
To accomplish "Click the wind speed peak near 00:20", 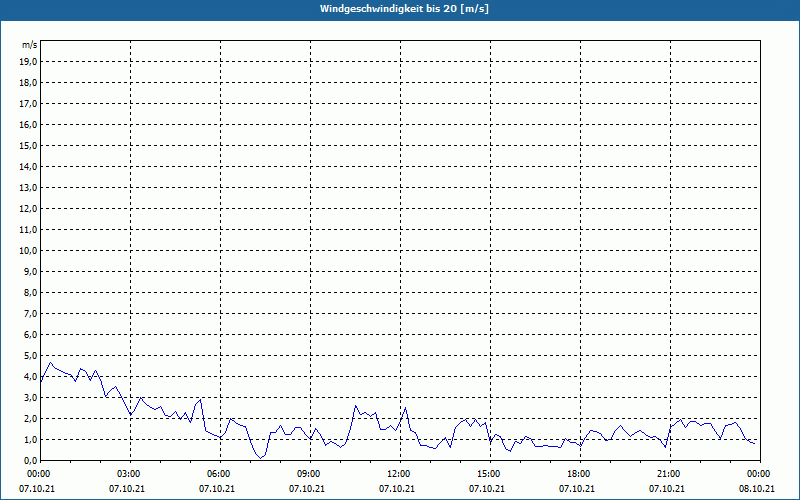I will (x=50, y=363).
